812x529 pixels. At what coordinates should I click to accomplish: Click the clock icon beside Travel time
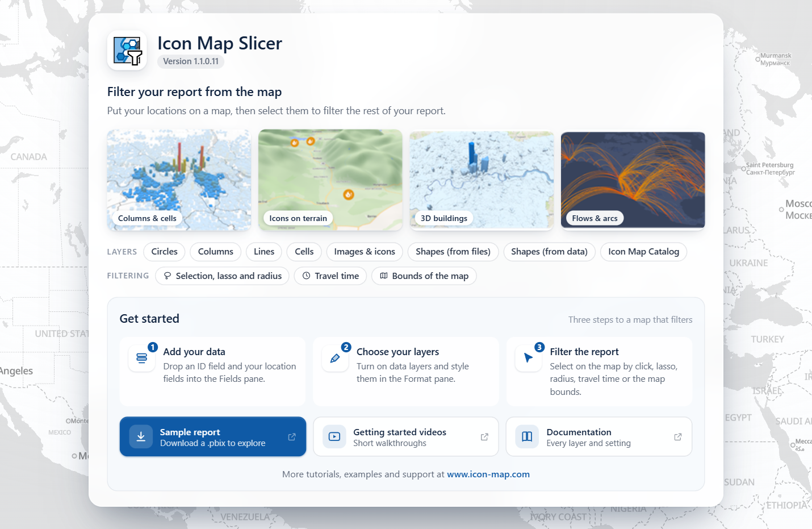tap(306, 276)
